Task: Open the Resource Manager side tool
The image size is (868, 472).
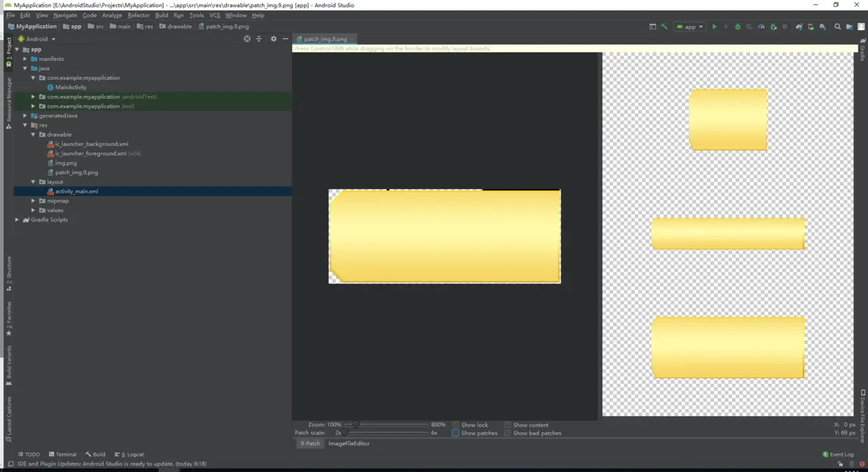Action: [x=8, y=103]
